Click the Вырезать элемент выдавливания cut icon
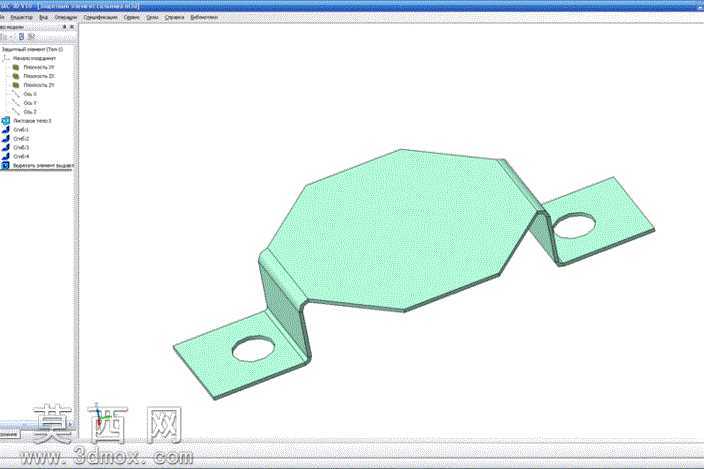This screenshot has height=469, width=704. (x=5, y=166)
